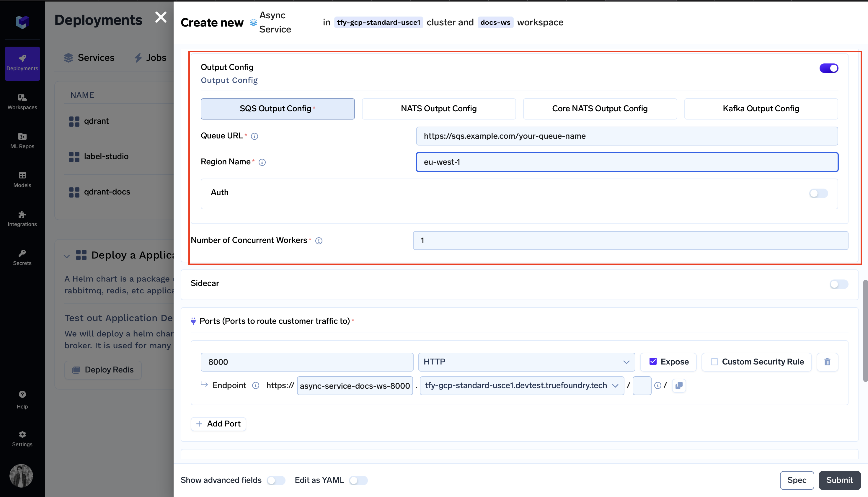Switch to the Services tab
This screenshot has height=497, width=868.
[89, 58]
